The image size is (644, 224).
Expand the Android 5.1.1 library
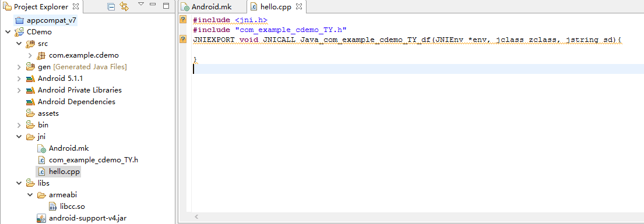coord(19,79)
